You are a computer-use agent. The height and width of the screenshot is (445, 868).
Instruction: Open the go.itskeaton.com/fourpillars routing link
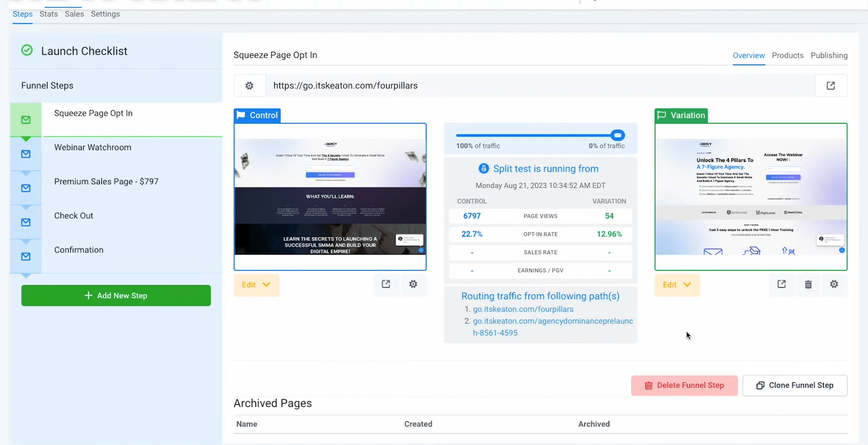click(x=523, y=309)
